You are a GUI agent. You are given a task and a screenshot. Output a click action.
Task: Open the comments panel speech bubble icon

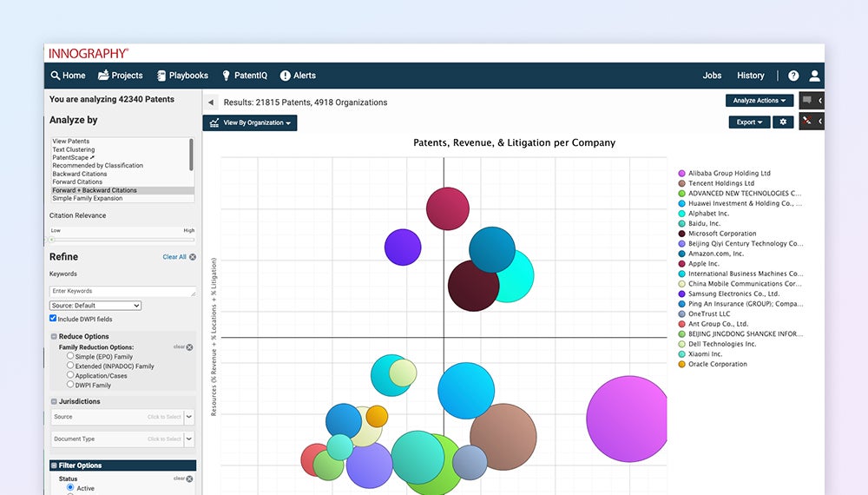pos(807,101)
